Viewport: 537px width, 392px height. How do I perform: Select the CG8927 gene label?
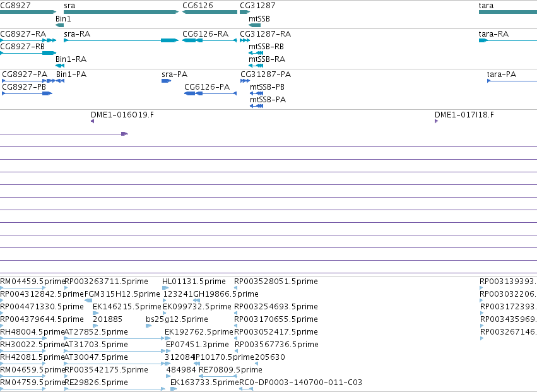pyautogui.click(x=15, y=6)
